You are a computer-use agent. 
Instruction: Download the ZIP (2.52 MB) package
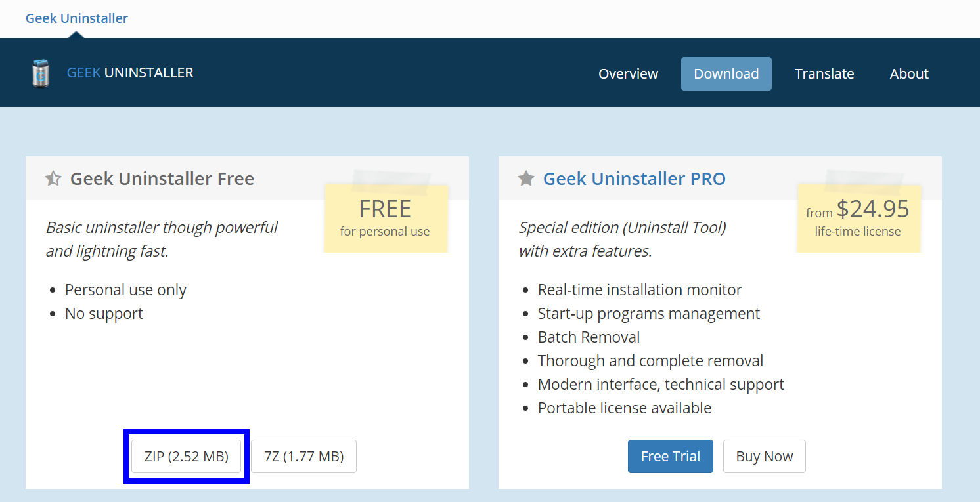(187, 456)
